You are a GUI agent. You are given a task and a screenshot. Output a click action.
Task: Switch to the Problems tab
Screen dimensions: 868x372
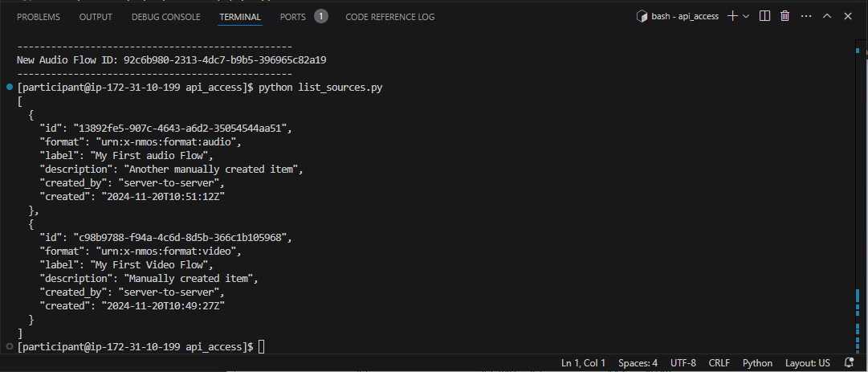pyautogui.click(x=39, y=17)
